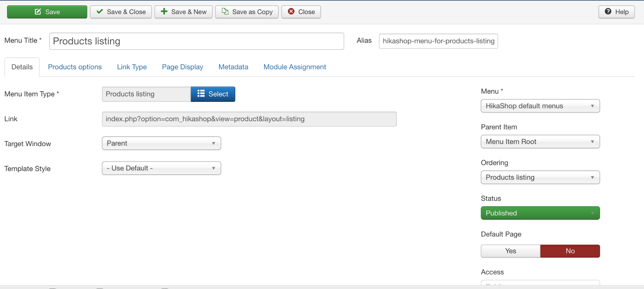Screen dimensions: 644x289
Task: Open the Link Type tab
Action: click(132, 67)
